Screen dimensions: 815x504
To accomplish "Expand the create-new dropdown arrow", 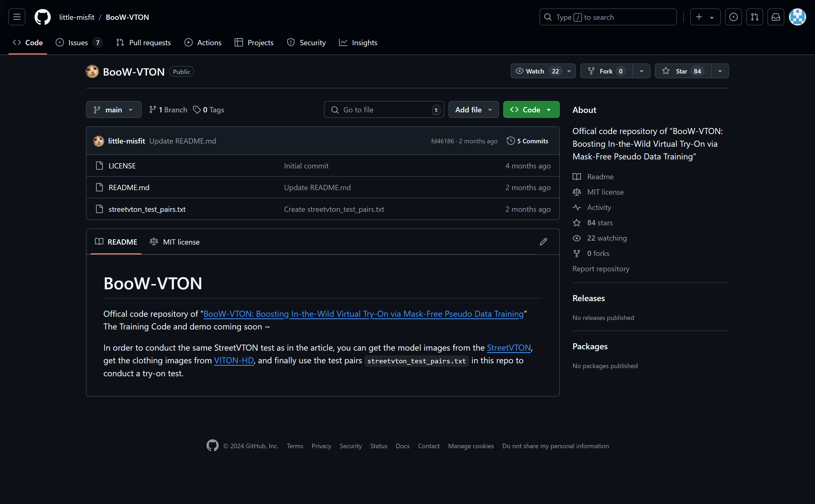I will [712, 17].
